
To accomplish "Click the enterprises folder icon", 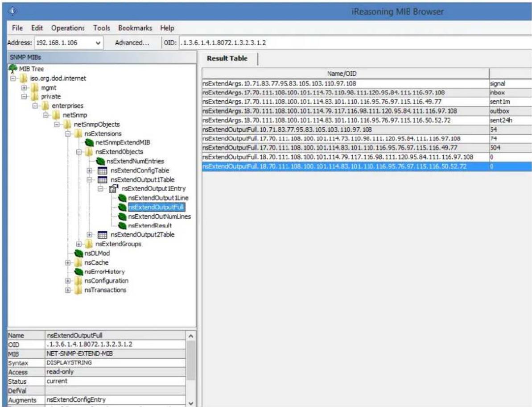I will [45, 106].
